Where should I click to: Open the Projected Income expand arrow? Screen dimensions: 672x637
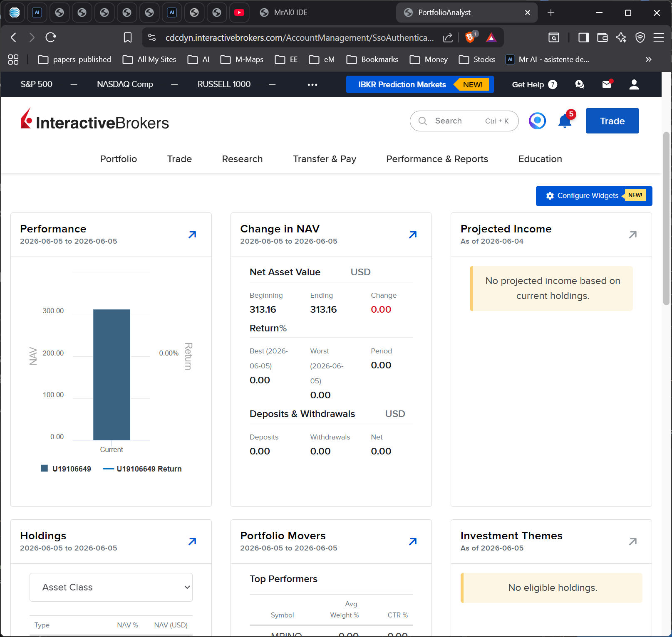coord(633,235)
